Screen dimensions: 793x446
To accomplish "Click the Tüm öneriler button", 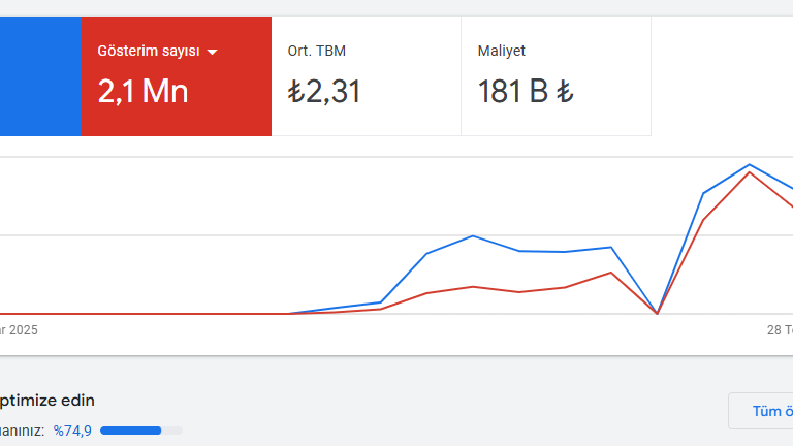I will coord(761,411).
